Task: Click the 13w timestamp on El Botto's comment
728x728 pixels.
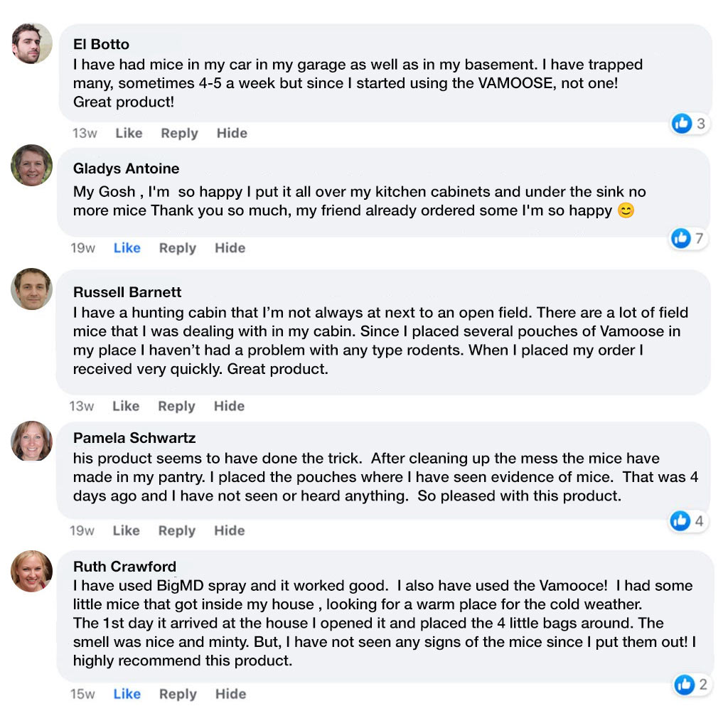Action: tap(85, 133)
